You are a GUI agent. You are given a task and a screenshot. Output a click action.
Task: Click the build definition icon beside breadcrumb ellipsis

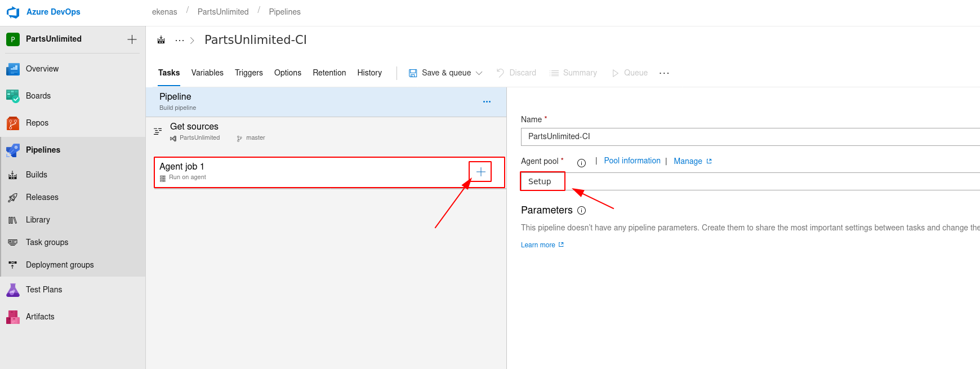(x=161, y=40)
